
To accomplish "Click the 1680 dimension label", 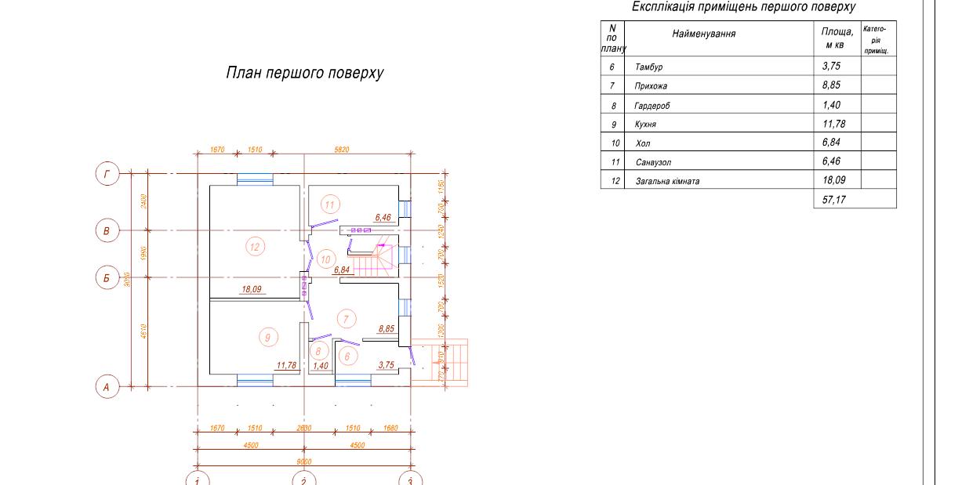I will point(392,428).
